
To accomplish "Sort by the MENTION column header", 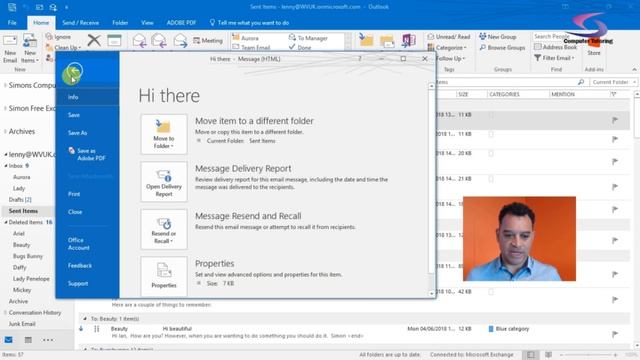I will 563,94.
